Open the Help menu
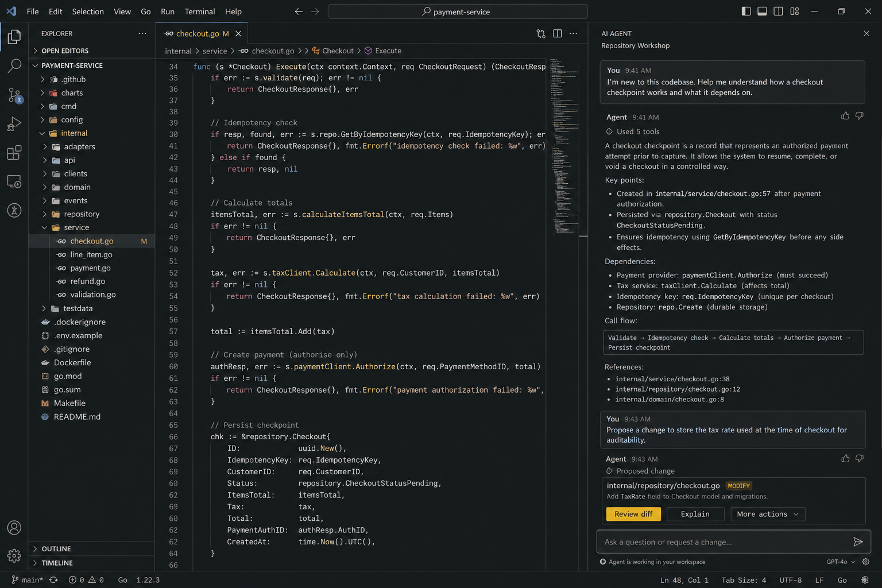This screenshot has height=588, width=882. [x=233, y=11]
